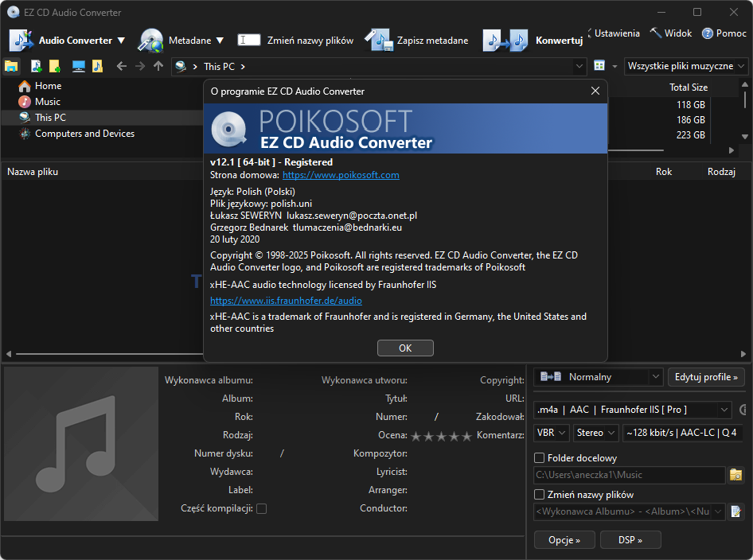Close the O programie dialog
The image size is (753, 560).
pos(595,91)
